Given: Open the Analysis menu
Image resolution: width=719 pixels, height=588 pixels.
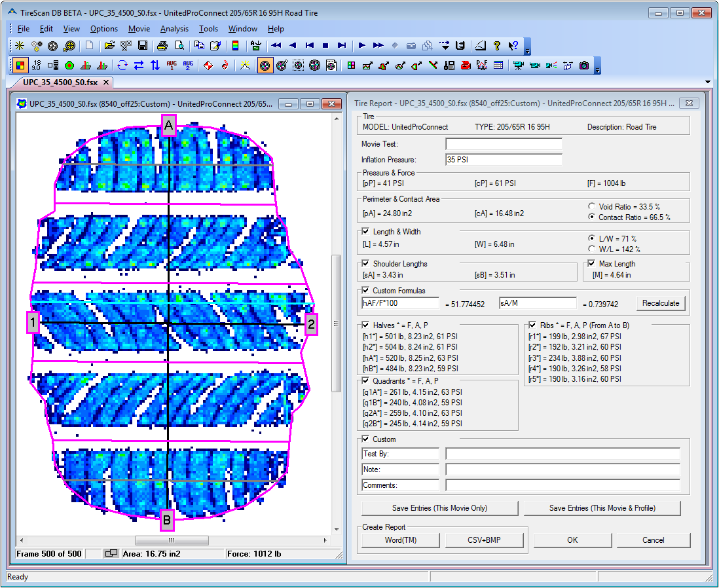Looking at the screenshot, I should click(174, 28).
